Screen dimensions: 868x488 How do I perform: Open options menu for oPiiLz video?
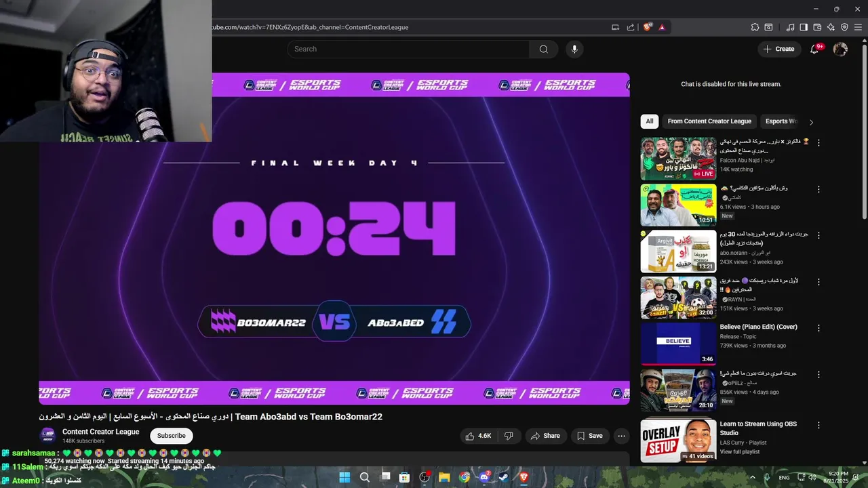818,374
